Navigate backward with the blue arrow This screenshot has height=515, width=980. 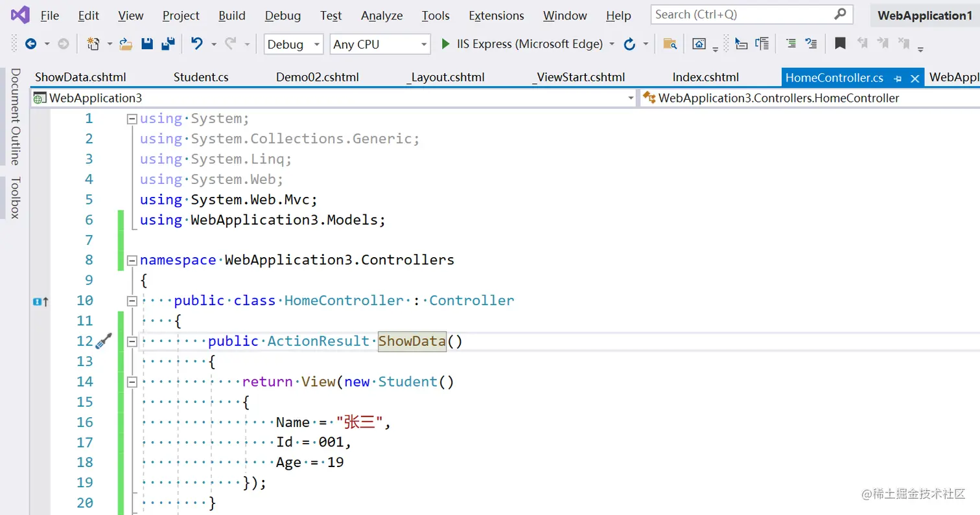coord(30,44)
